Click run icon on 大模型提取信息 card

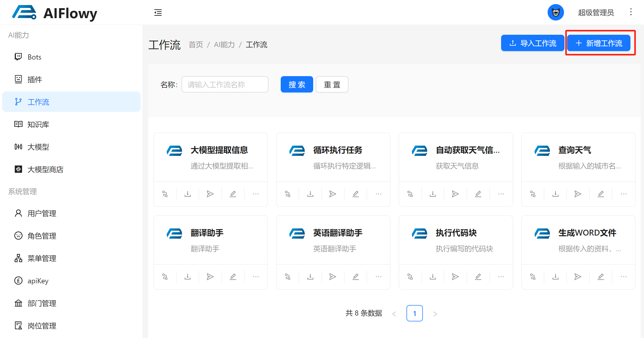(x=210, y=194)
